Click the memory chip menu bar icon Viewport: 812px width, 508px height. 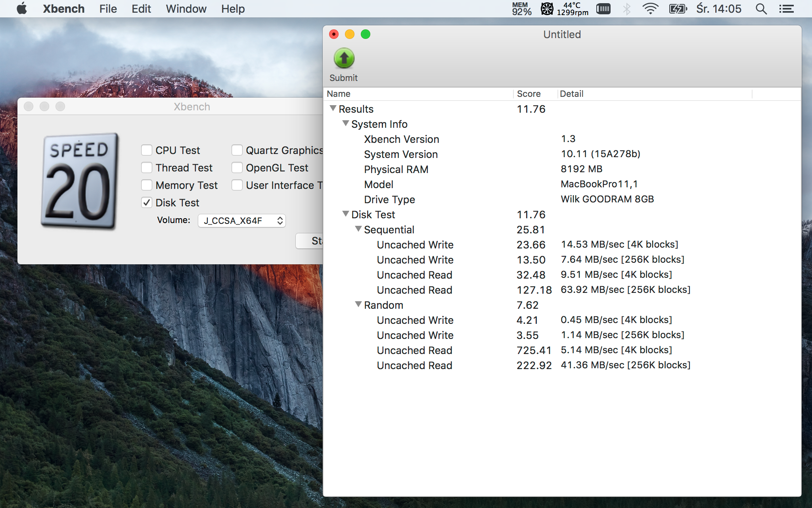[x=603, y=9]
